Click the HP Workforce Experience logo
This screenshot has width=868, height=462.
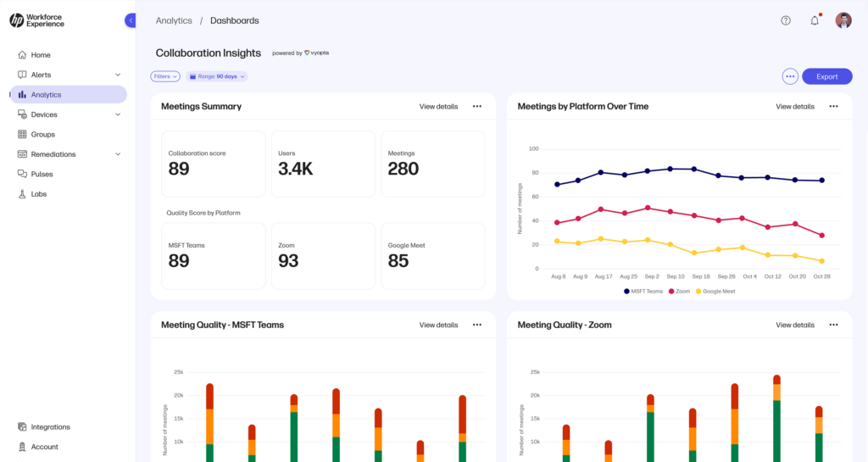(x=37, y=20)
